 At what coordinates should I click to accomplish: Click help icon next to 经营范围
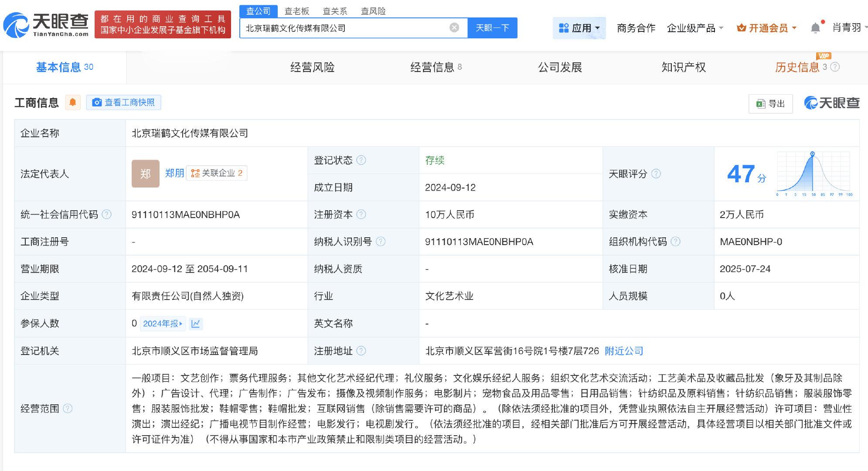tap(68, 409)
